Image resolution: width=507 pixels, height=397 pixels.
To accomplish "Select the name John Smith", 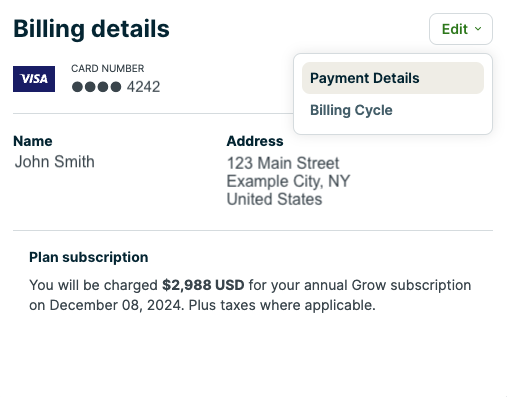I will coord(55,162).
